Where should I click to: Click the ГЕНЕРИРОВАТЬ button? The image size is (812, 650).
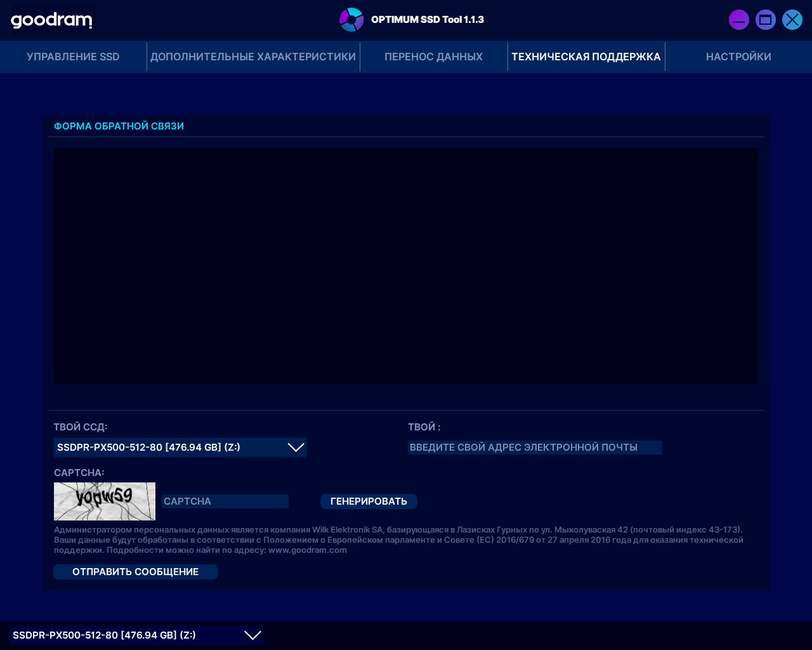(369, 501)
